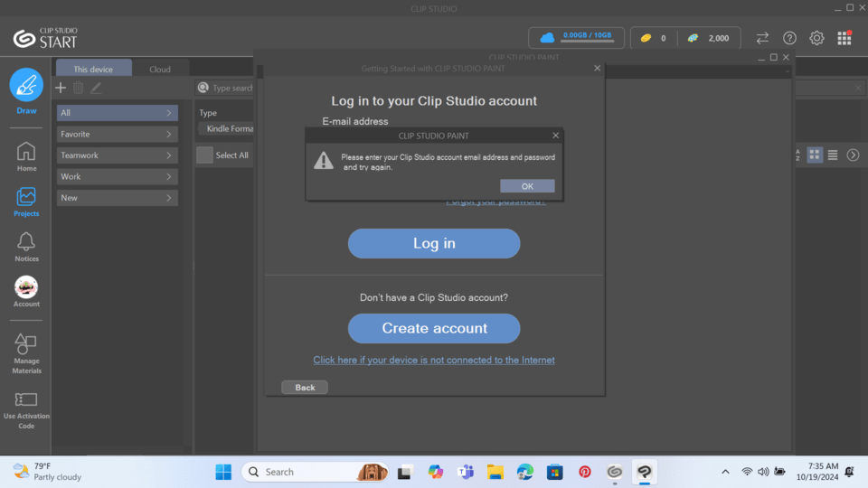Image resolution: width=868 pixels, height=488 pixels.
Task: Expand the Teamwork category
Action: [x=117, y=155]
